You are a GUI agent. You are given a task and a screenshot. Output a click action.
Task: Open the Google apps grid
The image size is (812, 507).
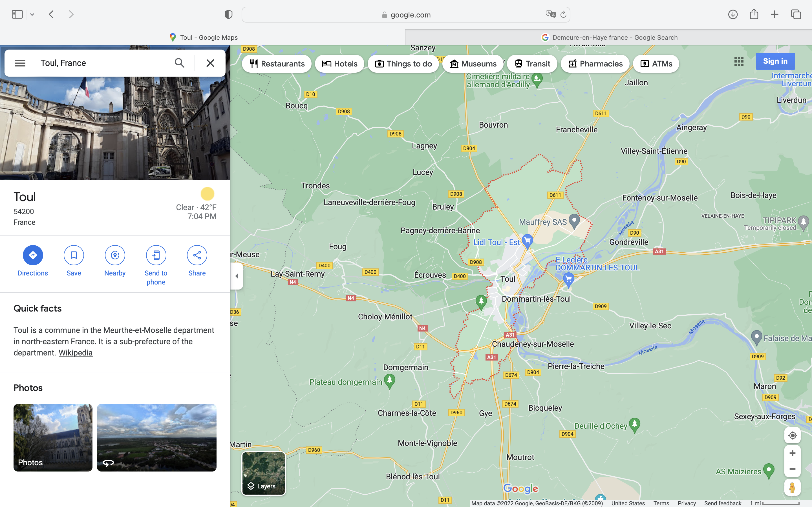click(738, 61)
